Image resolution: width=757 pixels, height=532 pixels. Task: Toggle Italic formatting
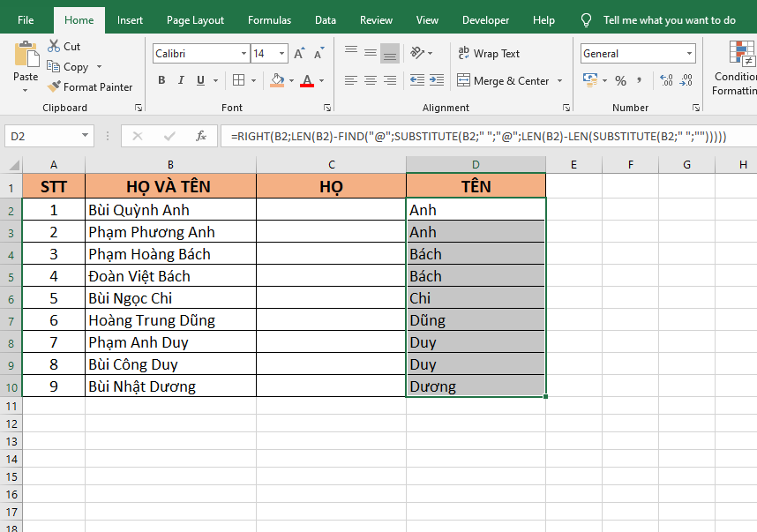tap(181, 80)
